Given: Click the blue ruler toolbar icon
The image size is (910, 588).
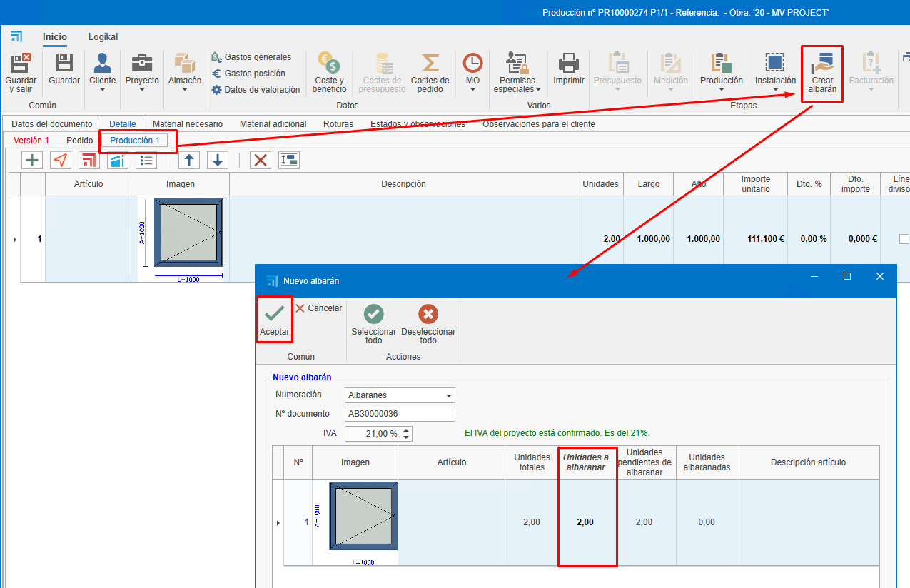Looking at the screenshot, I should click(118, 160).
